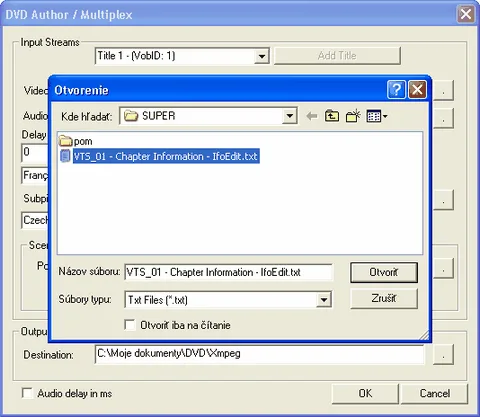Toggle Audio delay in ms checkbox
This screenshot has width=480, height=417.
27,393
